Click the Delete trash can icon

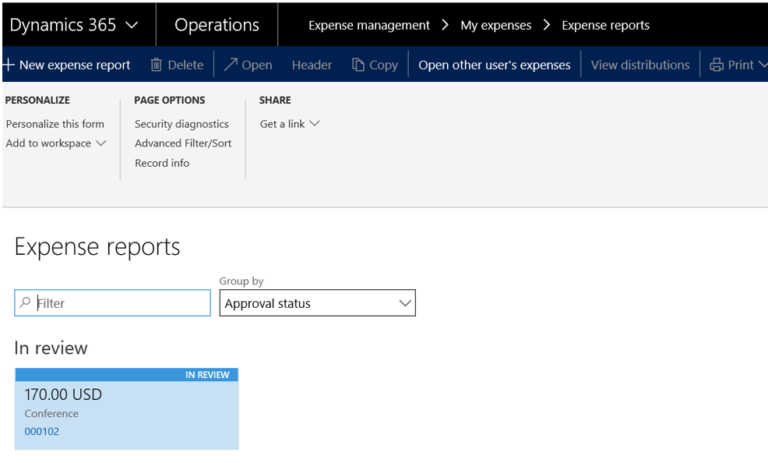(x=156, y=65)
